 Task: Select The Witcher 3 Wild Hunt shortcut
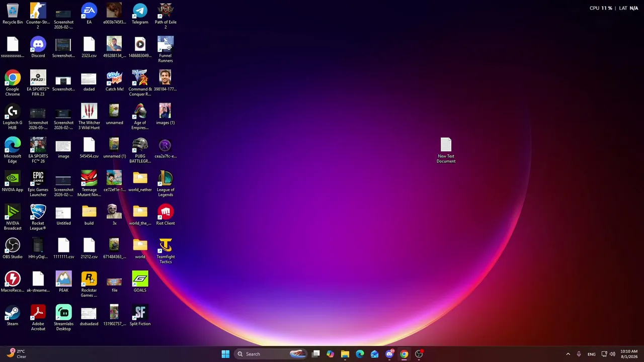pos(89,117)
